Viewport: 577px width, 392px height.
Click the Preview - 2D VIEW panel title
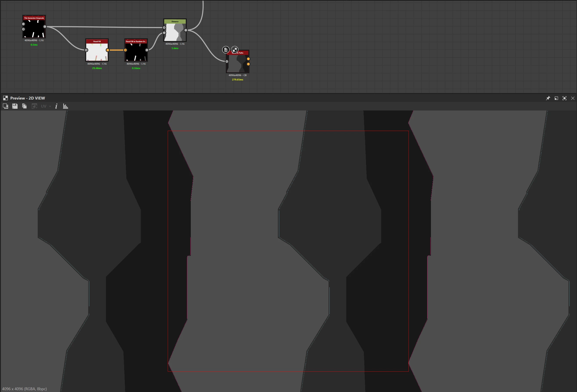pyautogui.click(x=28, y=98)
